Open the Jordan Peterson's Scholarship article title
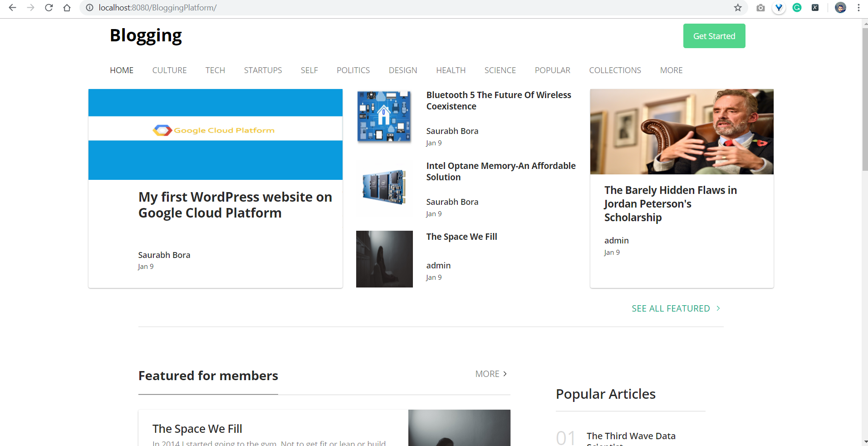 coord(671,203)
